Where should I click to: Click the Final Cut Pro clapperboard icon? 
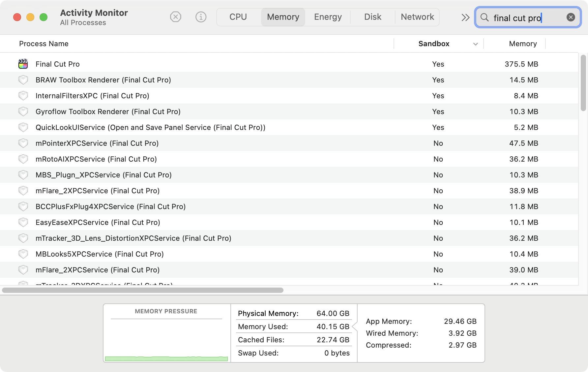pos(23,64)
